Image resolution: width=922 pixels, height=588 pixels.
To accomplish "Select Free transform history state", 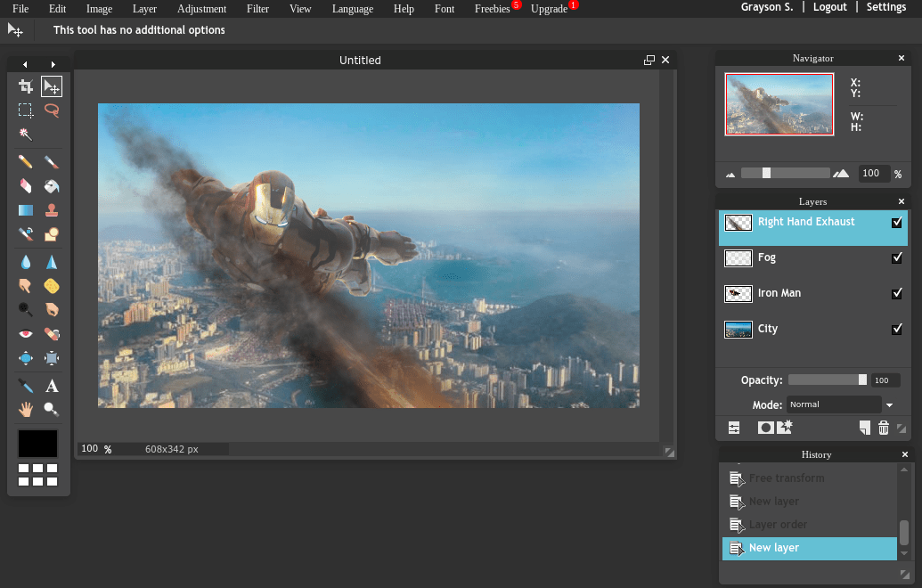I will click(x=809, y=478).
